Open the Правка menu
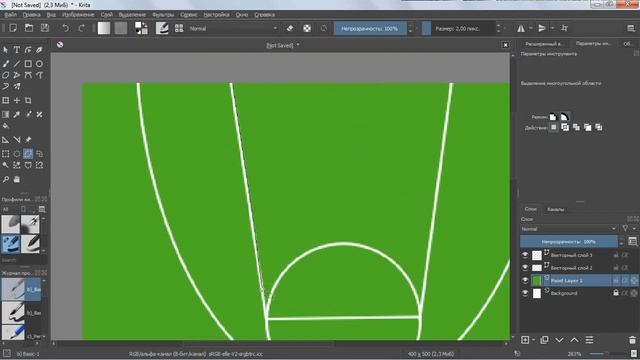This screenshot has width=640, height=360. click(31, 15)
